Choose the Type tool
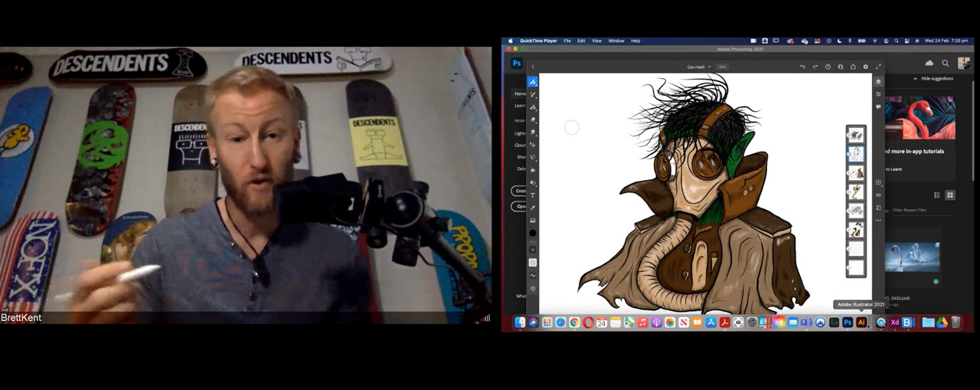This screenshot has height=390, width=980. coord(533,195)
